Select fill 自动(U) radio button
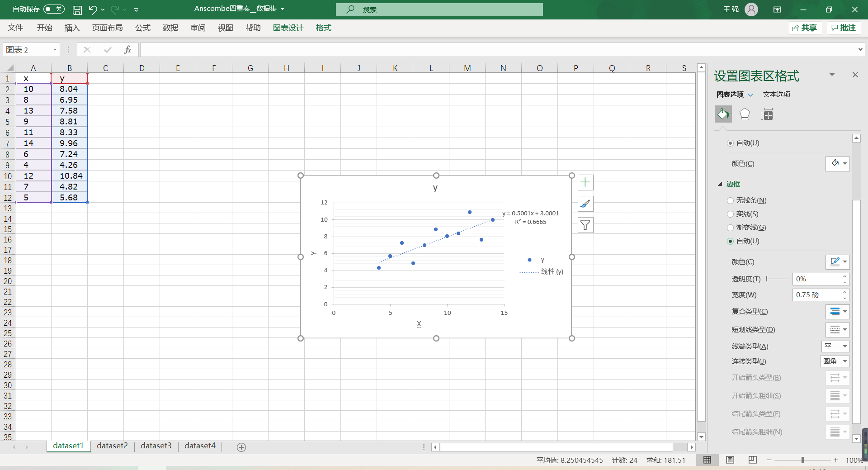The height and width of the screenshot is (470, 868). pos(730,143)
